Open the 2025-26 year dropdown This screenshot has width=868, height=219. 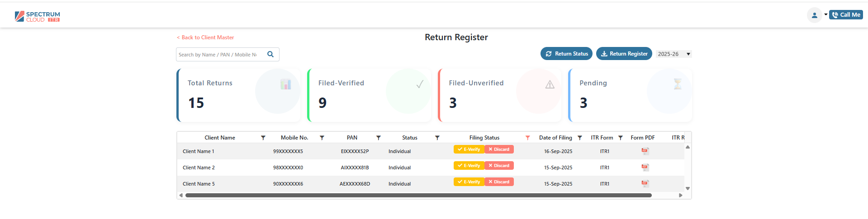pyautogui.click(x=674, y=54)
